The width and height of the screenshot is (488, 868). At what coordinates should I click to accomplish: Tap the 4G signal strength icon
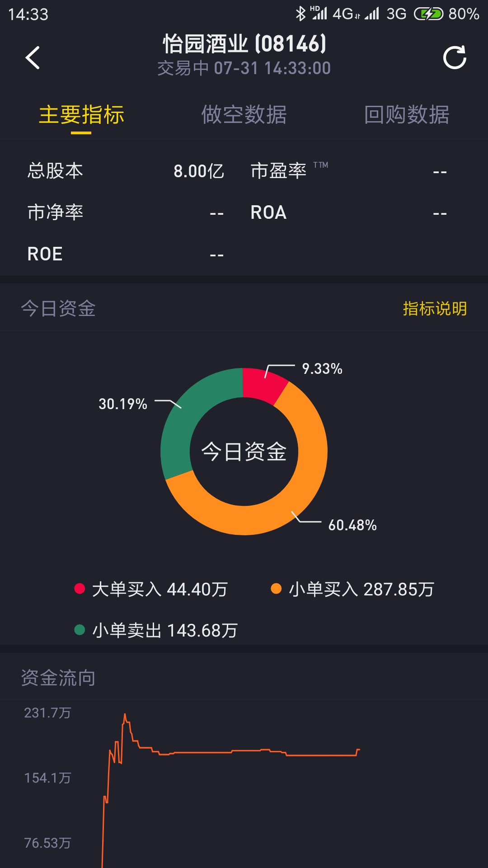point(319,14)
